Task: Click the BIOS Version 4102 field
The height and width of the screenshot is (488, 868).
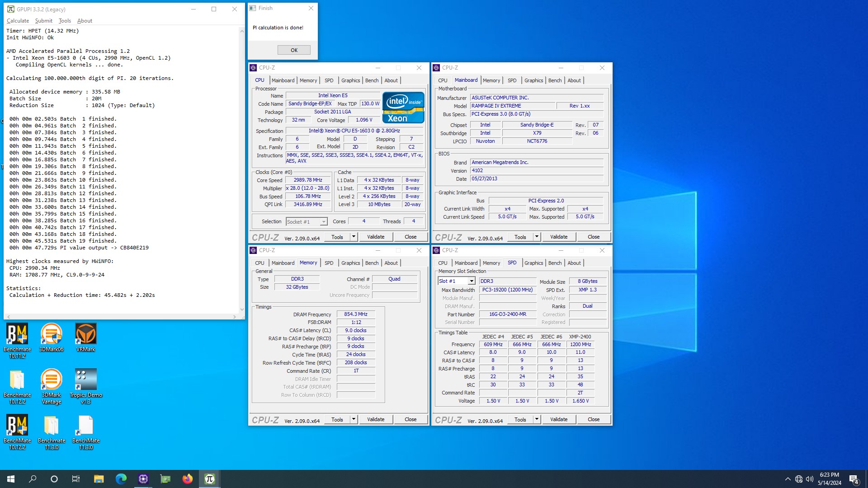Action: pyautogui.click(x=537, y=171)
